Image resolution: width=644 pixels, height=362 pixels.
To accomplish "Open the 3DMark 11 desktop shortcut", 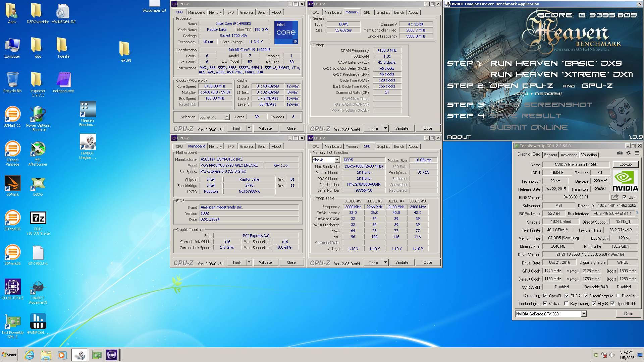I will (x=12, y=117).
